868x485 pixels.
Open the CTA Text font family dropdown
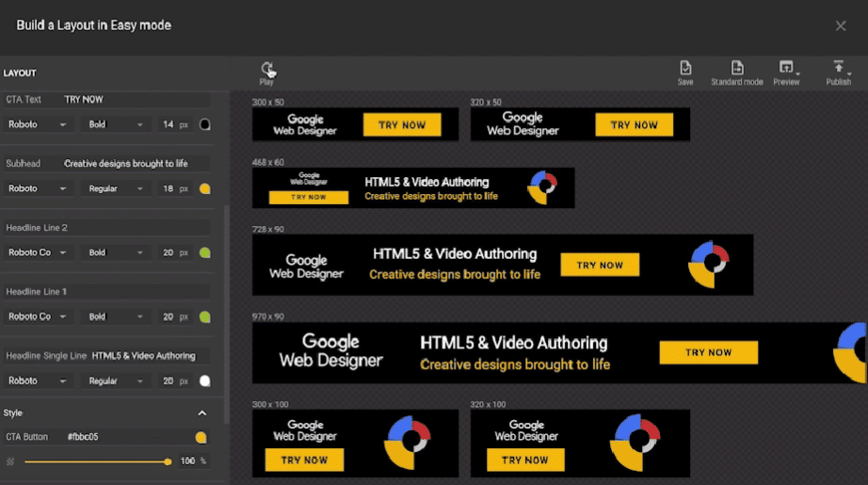(37, 124)
